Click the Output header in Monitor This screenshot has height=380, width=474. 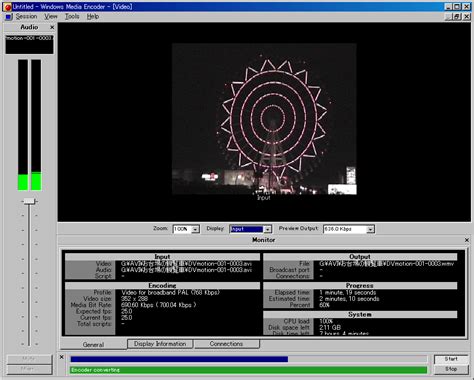coord(360,257)
